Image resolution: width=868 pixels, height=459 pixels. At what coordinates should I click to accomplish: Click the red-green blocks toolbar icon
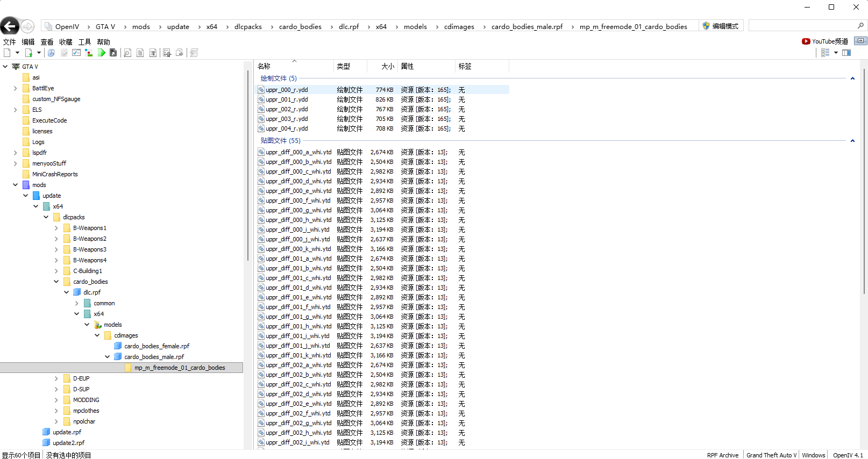[x=89, y=53]
